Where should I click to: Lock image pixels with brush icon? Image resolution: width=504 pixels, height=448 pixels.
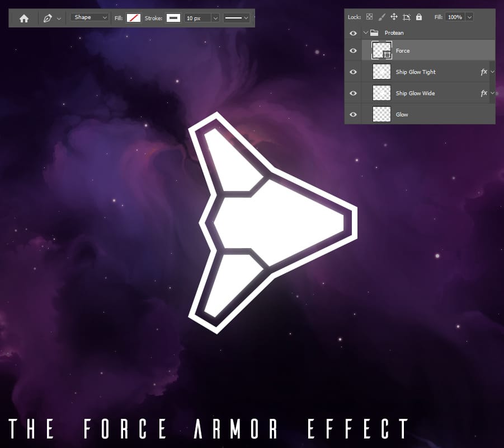tap(382, 17)
